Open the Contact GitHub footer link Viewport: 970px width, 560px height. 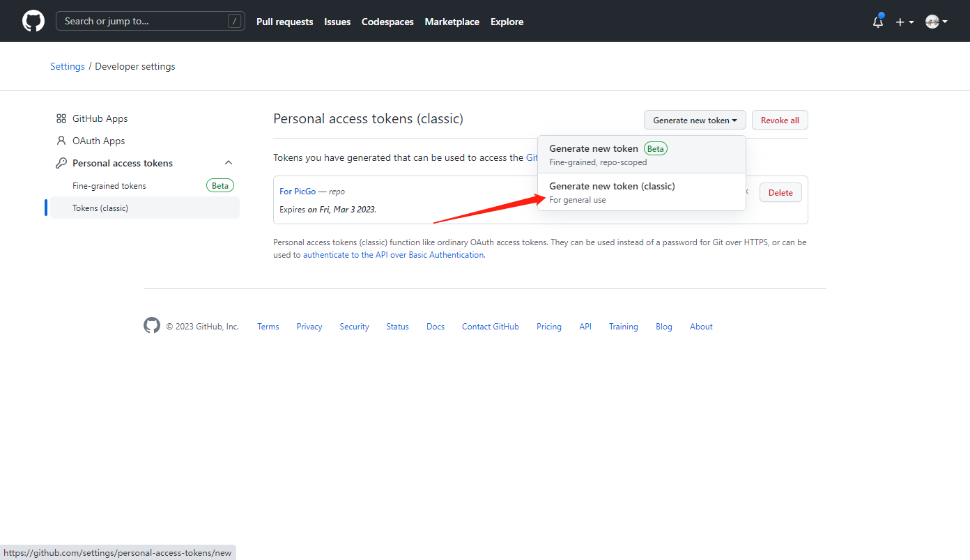point(491,327)
